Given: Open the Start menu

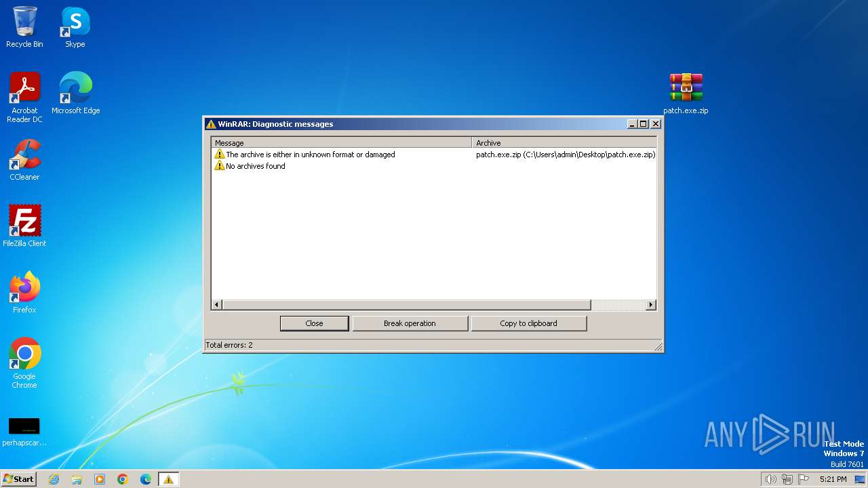Looking at the screenshot, I should point(18,479).
